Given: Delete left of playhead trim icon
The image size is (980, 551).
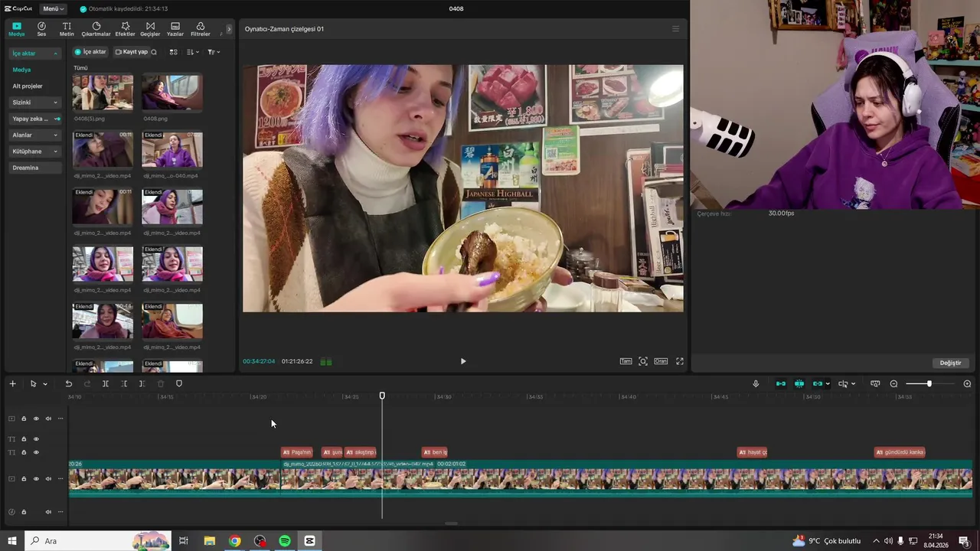Looking at the screenshot, I should coord(124,383).
